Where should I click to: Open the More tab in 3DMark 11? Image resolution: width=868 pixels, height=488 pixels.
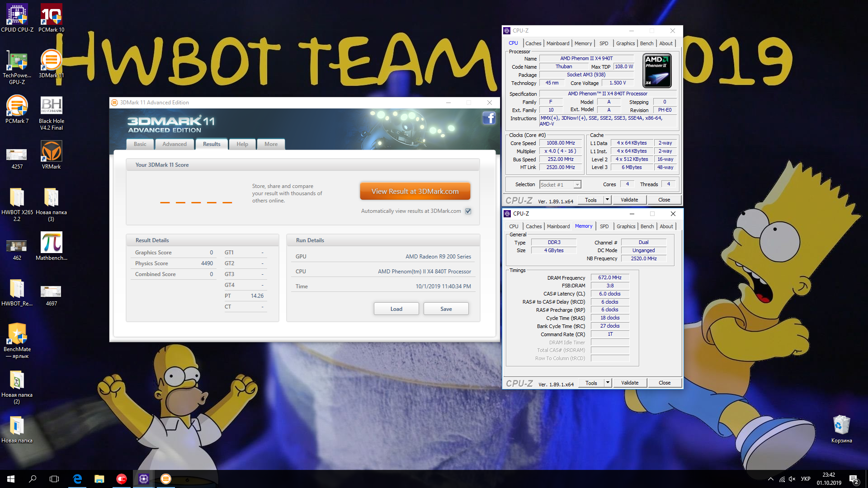pyautogui.click(x=271, y=144)
